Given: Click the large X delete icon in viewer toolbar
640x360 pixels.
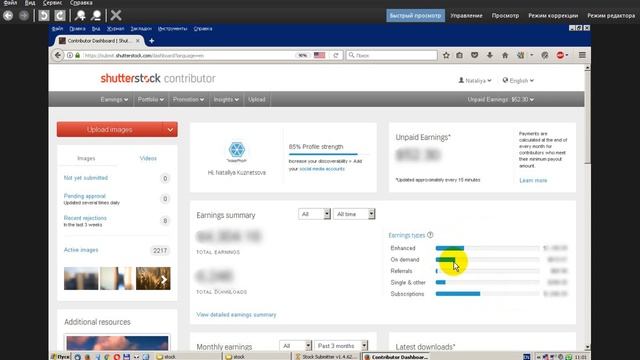Looking at the screenshot, I should 116,16.
